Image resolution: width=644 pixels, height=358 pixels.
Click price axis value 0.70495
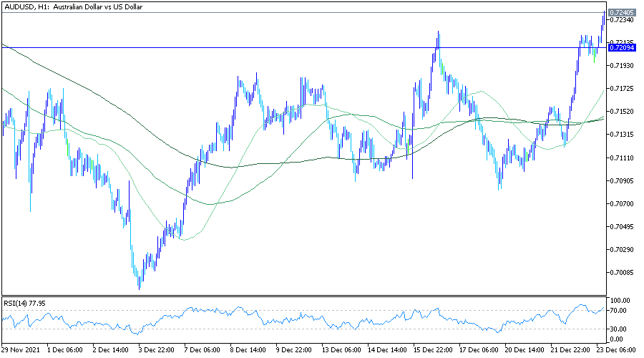pos(621,227)
